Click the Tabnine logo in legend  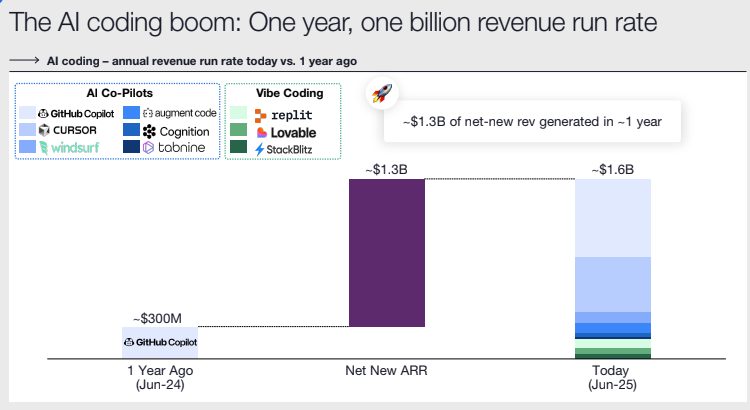click(x=174, y=147)
